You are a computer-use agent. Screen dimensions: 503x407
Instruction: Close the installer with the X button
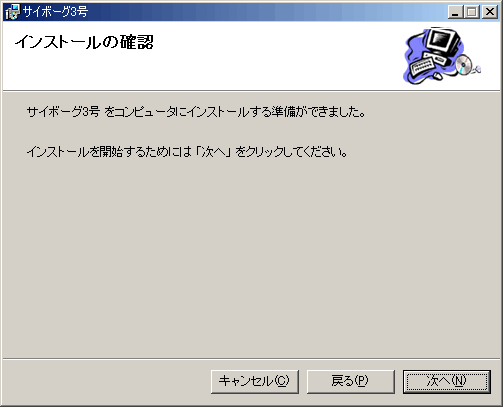[x=490, y=12]
